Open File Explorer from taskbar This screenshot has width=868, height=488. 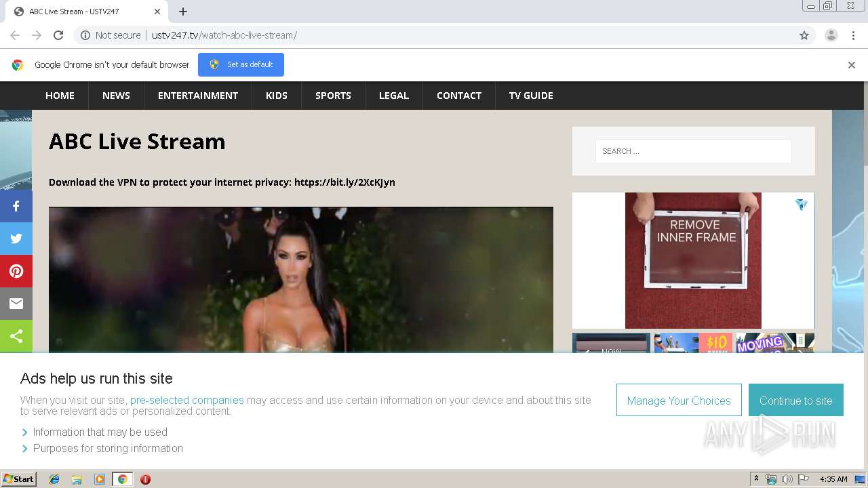[x=77, y=479]
